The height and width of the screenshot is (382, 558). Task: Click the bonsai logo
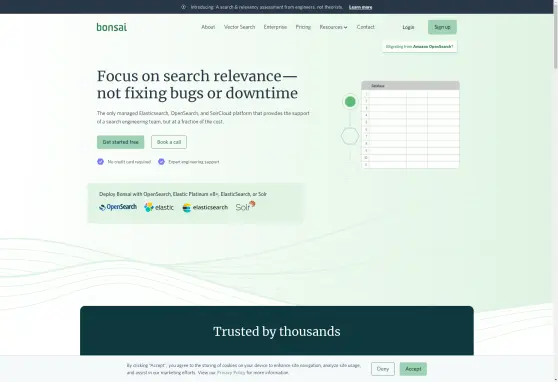tap(112, 27)
